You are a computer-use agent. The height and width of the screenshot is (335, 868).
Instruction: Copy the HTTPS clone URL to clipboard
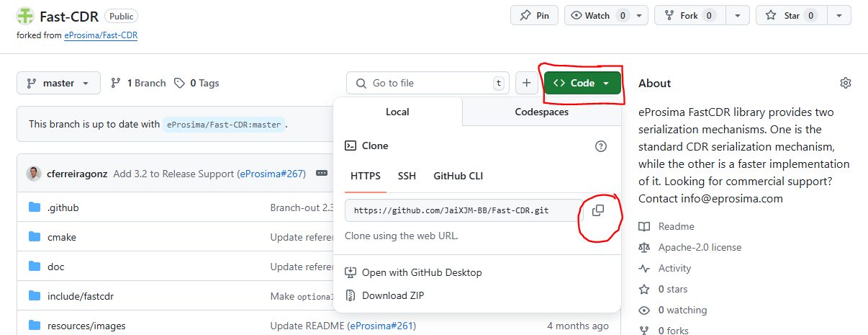tap(597, 210)
